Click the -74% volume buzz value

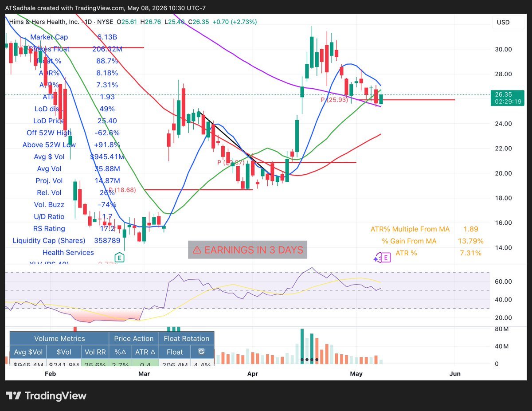coord(107,205)
